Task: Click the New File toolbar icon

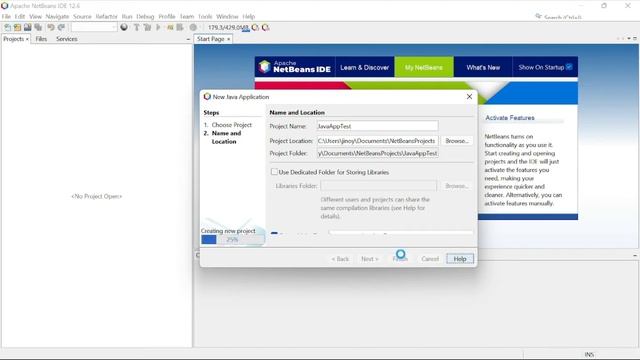Action: tap(7, 27)
